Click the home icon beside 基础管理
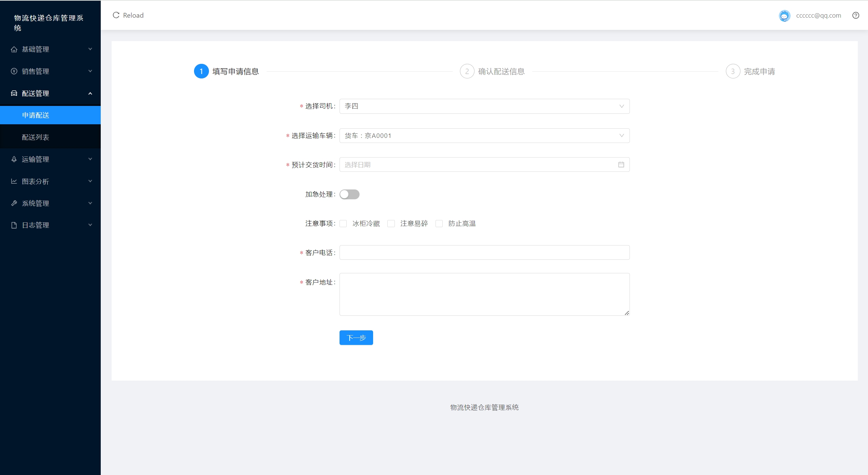 pos(14,49)
